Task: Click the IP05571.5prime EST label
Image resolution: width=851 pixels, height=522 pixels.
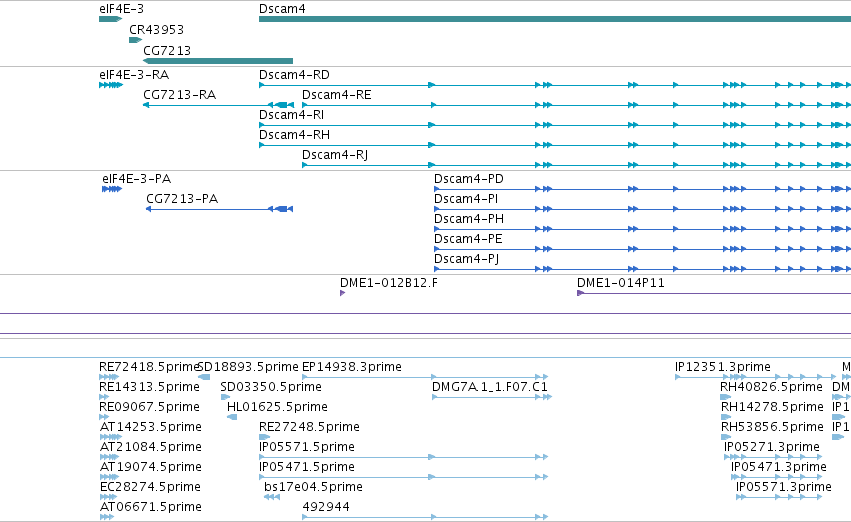Action: [307, 448]
